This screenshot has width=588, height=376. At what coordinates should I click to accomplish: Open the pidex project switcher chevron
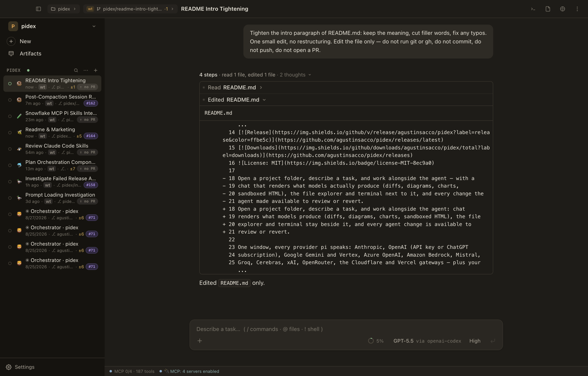(x=94, y=26)
